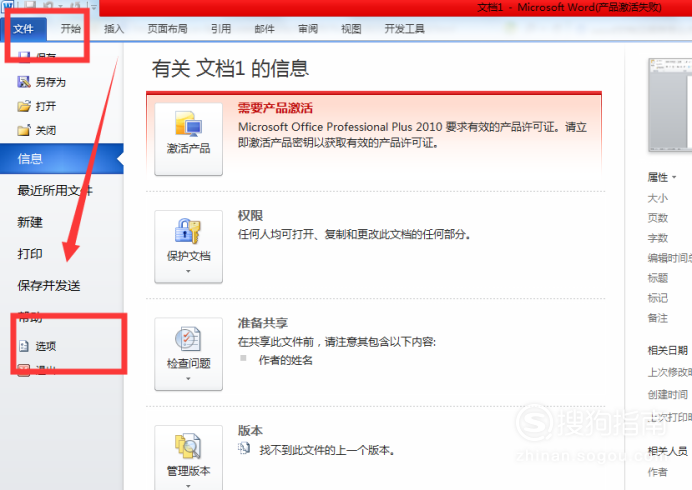Click the 另存为 save-as icon
The width and height of the screenshot is (692, 490).
pyautogui.click(x=24, y=82)
